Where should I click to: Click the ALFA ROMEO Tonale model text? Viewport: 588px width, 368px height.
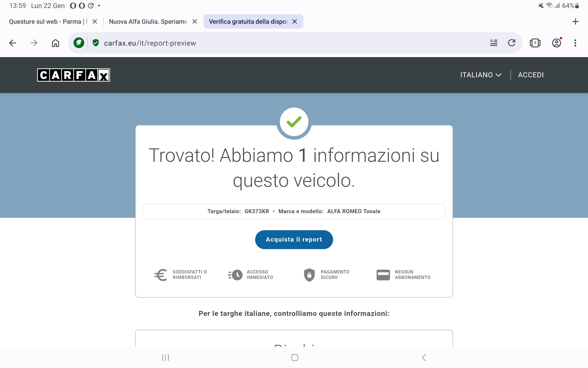coord(354,211)
